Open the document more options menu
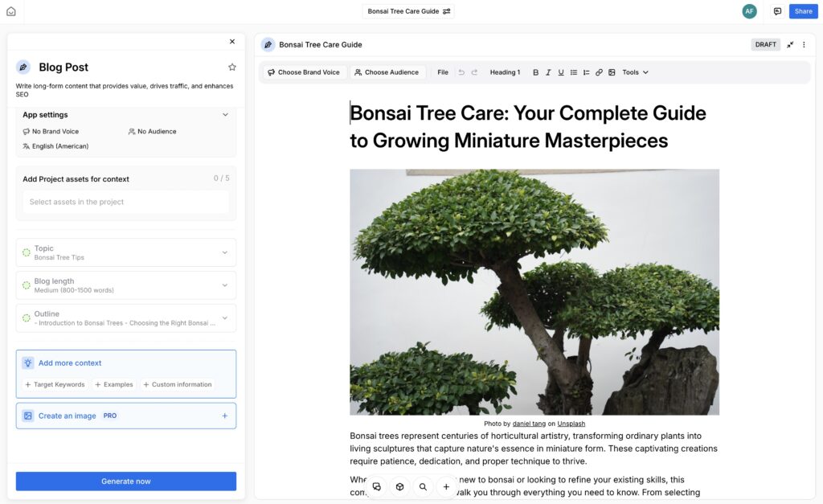Image resolution: width=823 pixels, height=504 pixels. pyautogui.click(x=804, y=45)
